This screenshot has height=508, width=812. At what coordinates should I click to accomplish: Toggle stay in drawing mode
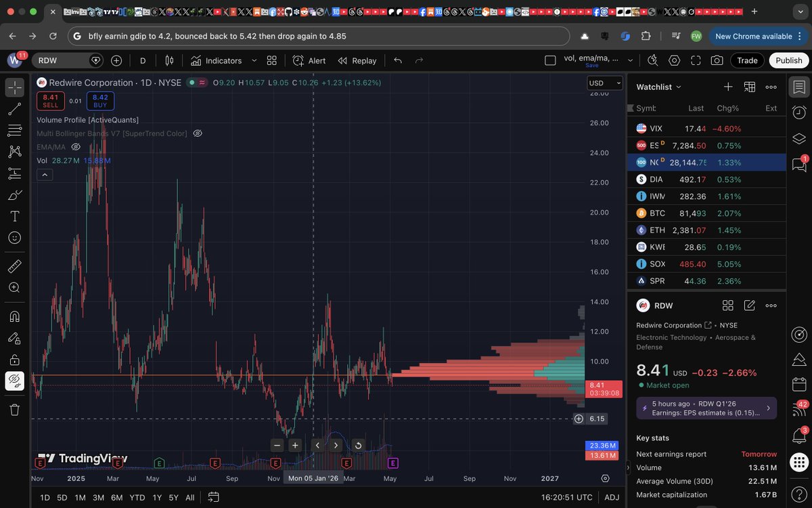click(x=14, y=338)
